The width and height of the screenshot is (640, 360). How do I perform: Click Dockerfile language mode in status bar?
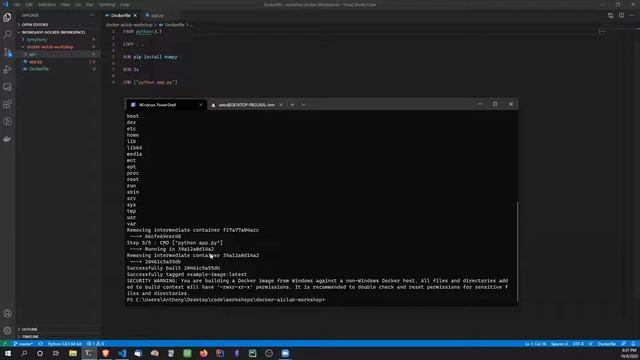tap(607, 344)
